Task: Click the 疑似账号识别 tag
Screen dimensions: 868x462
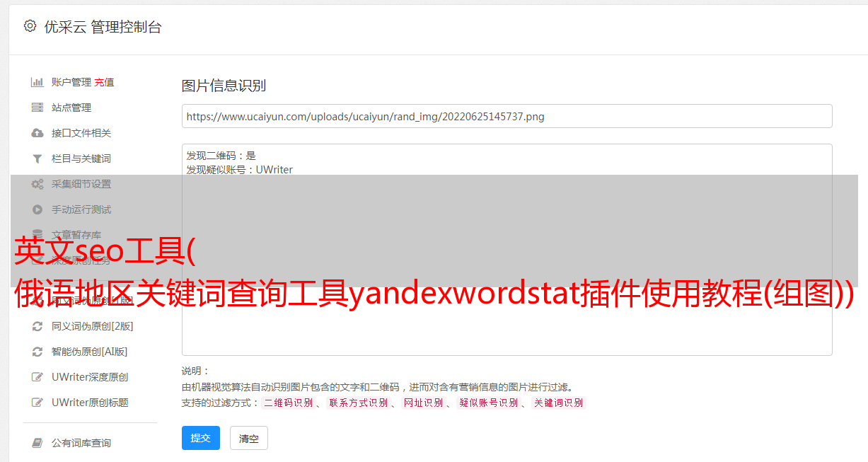Action: click(x=488, y=403)
